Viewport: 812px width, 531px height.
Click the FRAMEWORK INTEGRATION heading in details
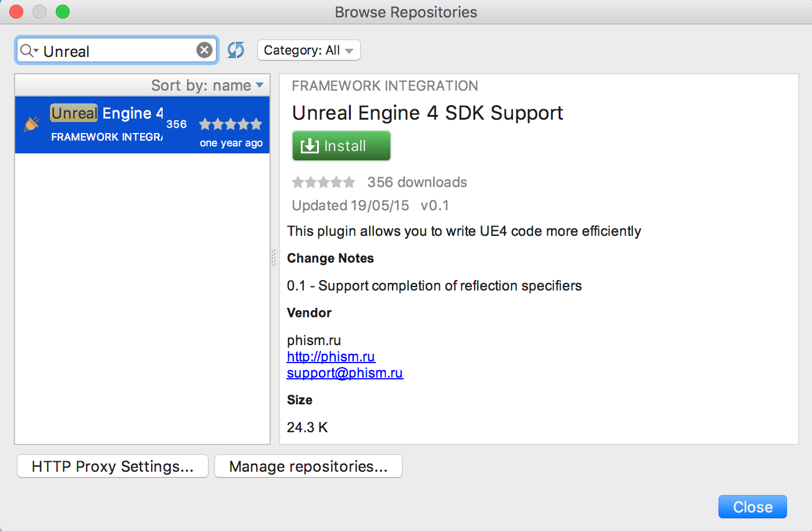(x=385, y=86)
